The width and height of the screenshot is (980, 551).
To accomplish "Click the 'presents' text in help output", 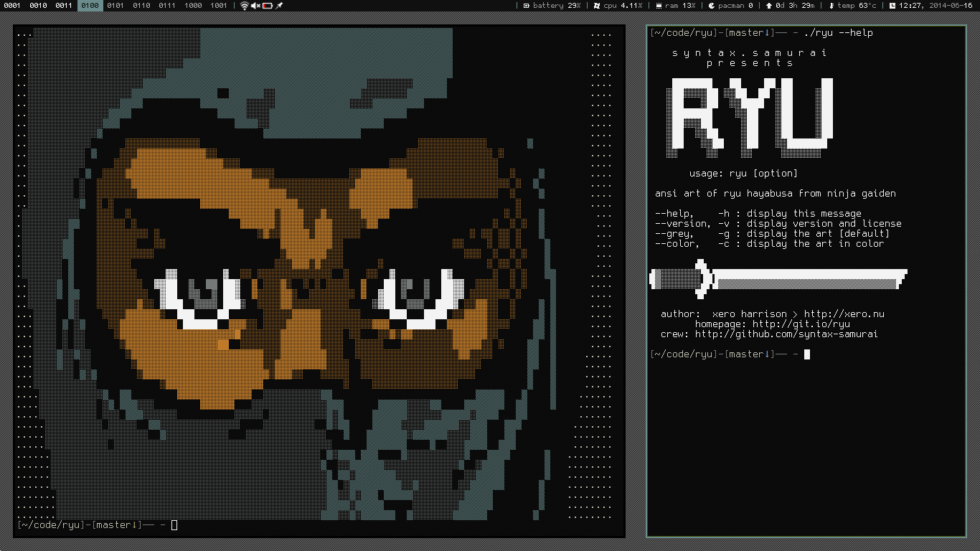I will pos(750,62).
